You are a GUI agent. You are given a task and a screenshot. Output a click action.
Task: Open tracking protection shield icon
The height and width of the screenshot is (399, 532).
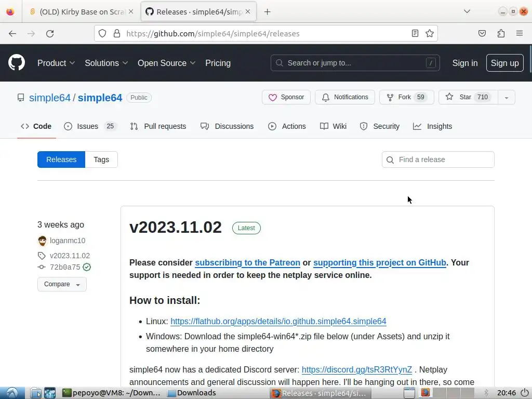tap(102, 33)
